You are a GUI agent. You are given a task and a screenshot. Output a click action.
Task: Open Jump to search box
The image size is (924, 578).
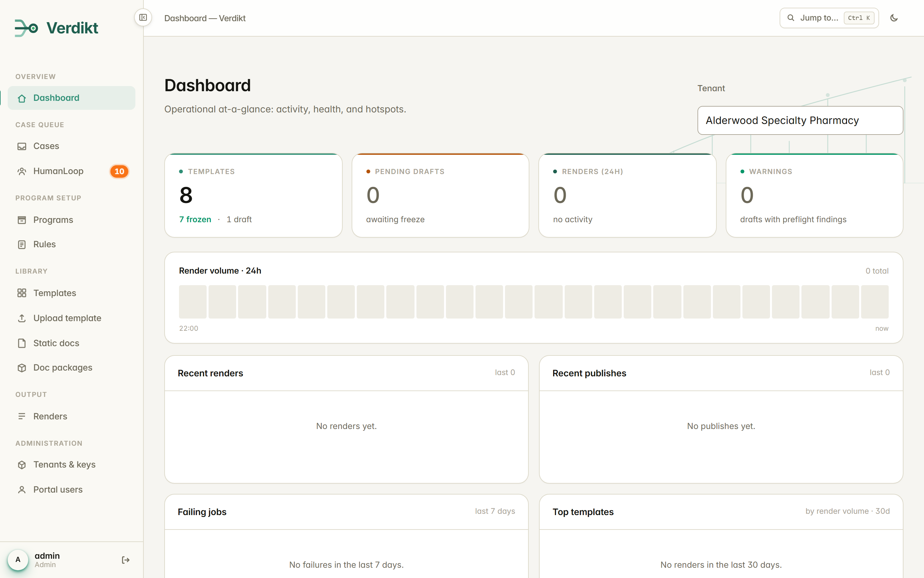coord(829,18)
